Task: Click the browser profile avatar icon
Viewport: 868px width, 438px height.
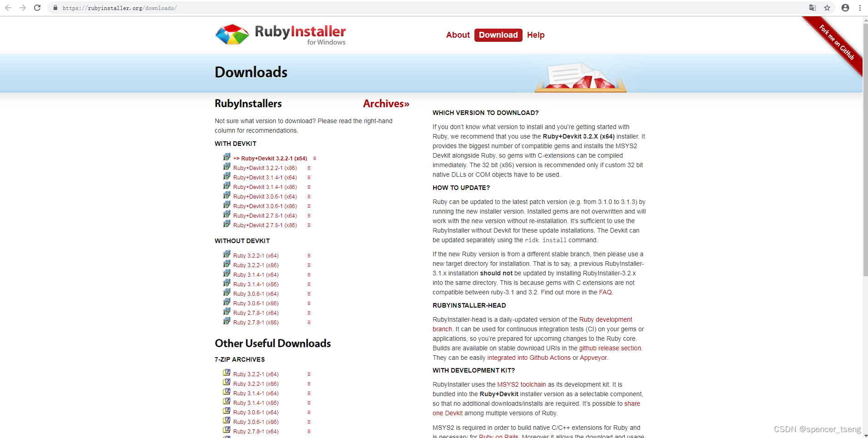Action: (x=845, y=8)
